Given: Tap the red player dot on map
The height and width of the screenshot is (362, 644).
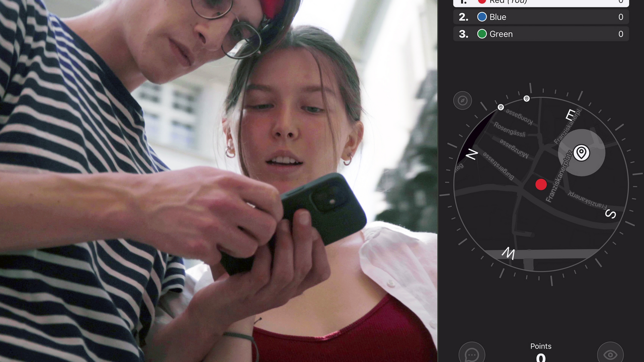Looking at the screenshot, I should 541,185.
